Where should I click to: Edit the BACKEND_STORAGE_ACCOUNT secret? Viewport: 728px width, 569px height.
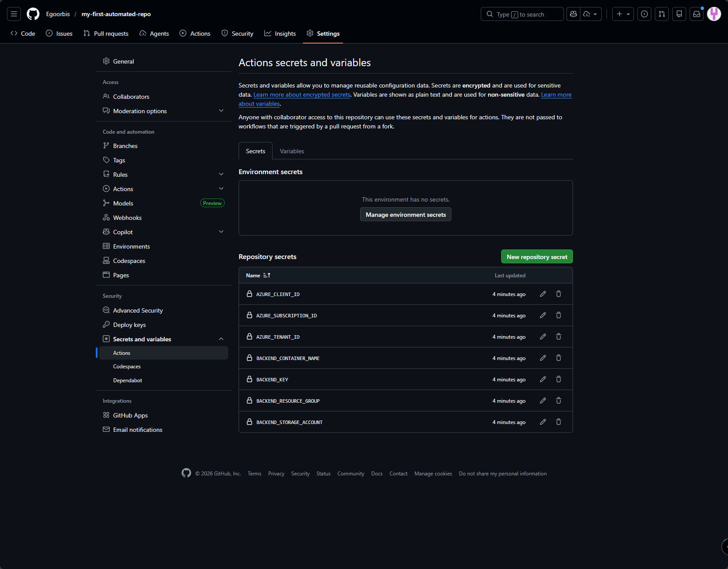(x=543, y=421)
